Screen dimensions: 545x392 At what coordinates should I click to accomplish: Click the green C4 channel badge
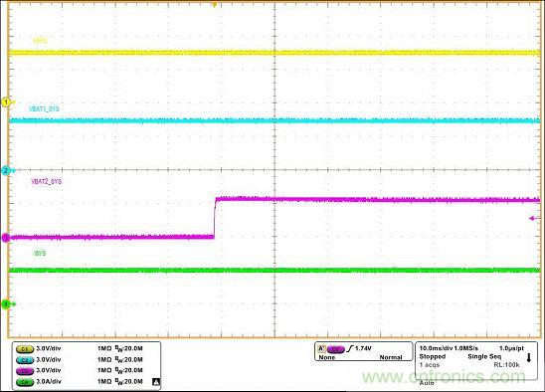coord(25,382)
